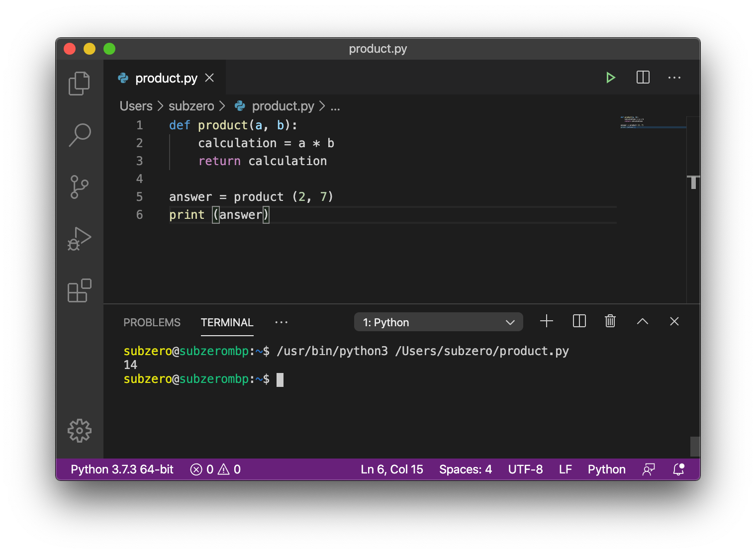
Task: Expand the breadcrumb ellipsis after product.py
Action: 336,106
